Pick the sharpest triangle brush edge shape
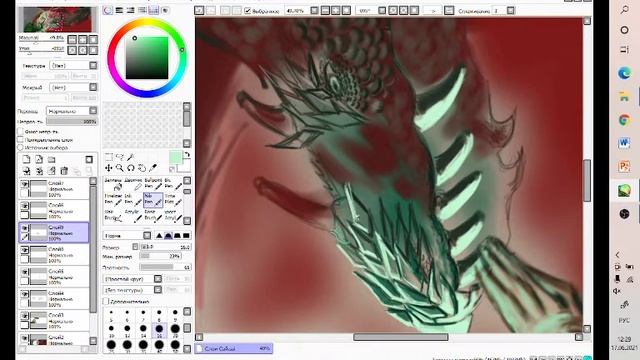640x360 pixels. pyautogui.click(x=159, y=236)
